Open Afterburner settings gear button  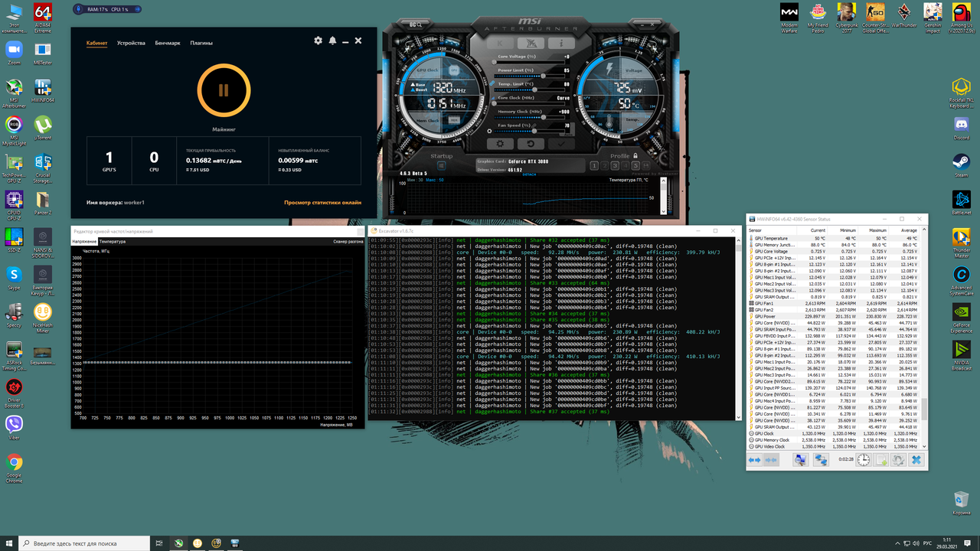pyautogui.click(x=499, y=143)
